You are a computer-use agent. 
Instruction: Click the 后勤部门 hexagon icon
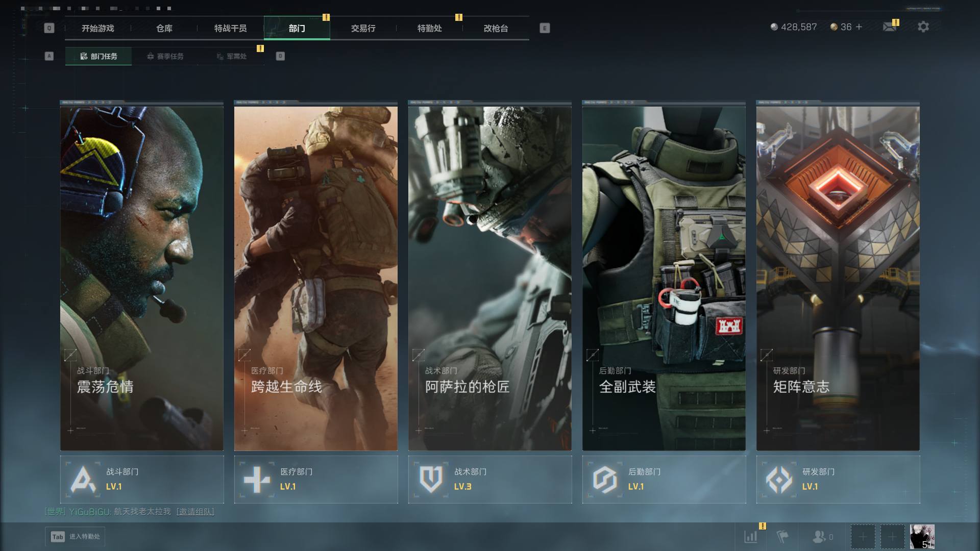[605, 480]
